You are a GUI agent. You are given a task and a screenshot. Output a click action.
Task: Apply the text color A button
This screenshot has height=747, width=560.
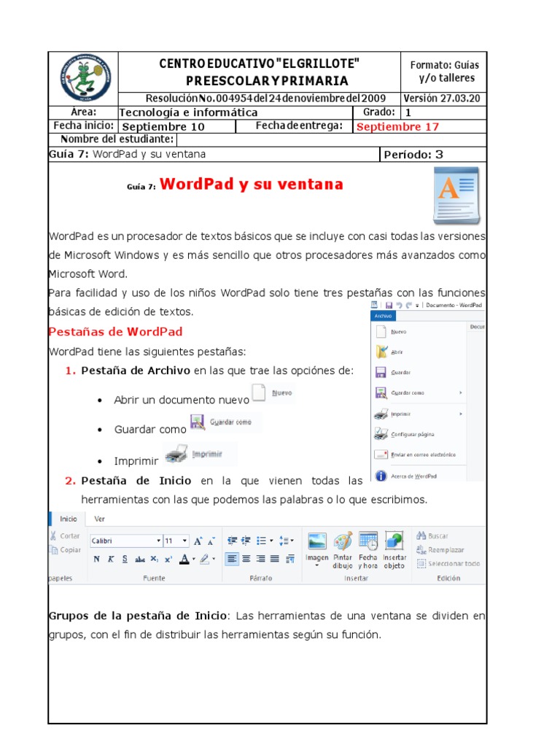[184, 560]
